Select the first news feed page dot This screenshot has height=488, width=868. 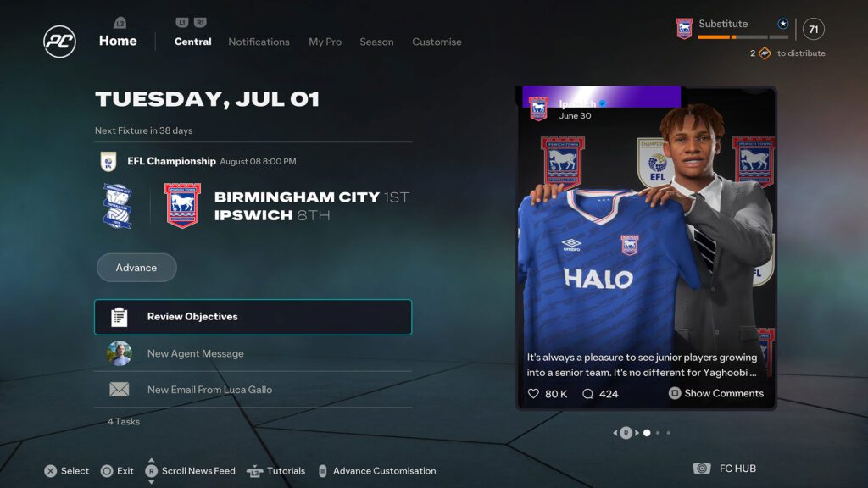point(647,433)
